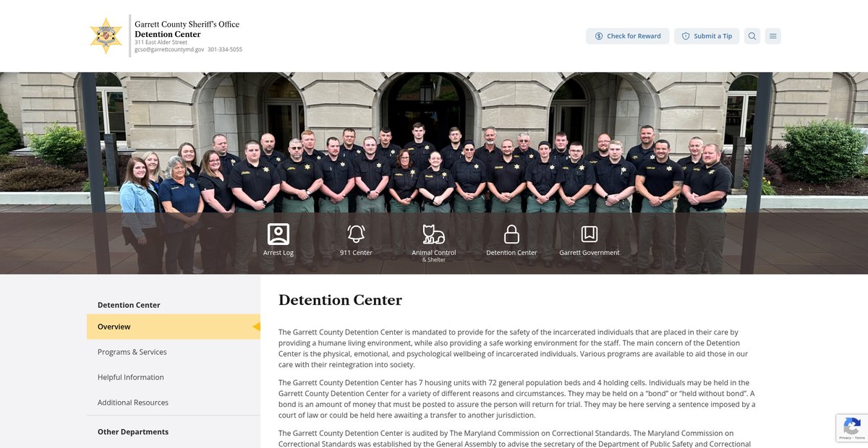Click the header subtitle 'Detention Center'
This screenshot has height=448, width=868.
point(168,34)
